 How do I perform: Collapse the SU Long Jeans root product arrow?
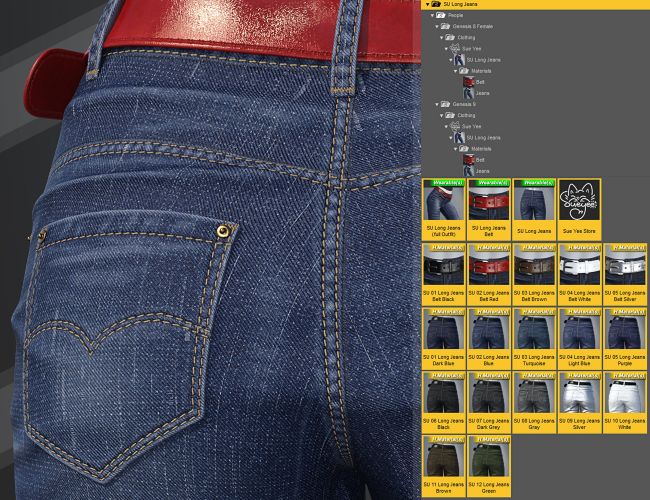(x=428, y=4)
